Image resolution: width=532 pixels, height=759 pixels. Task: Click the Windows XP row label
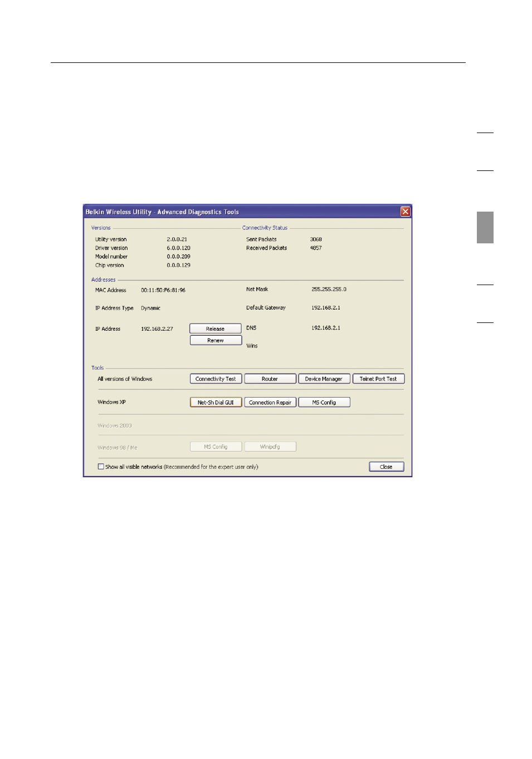coord(111,402)
